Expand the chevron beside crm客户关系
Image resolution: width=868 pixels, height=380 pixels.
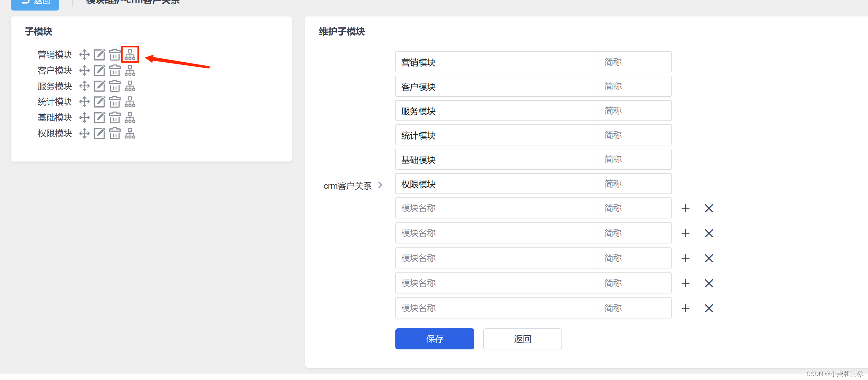tap(381, 185)
